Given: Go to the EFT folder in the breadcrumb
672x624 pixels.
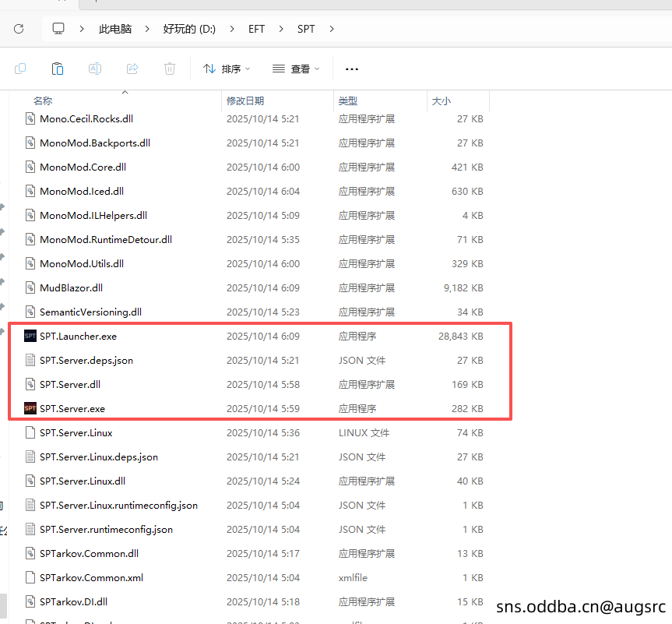Looking at the screenshot, I should (256, 29).
